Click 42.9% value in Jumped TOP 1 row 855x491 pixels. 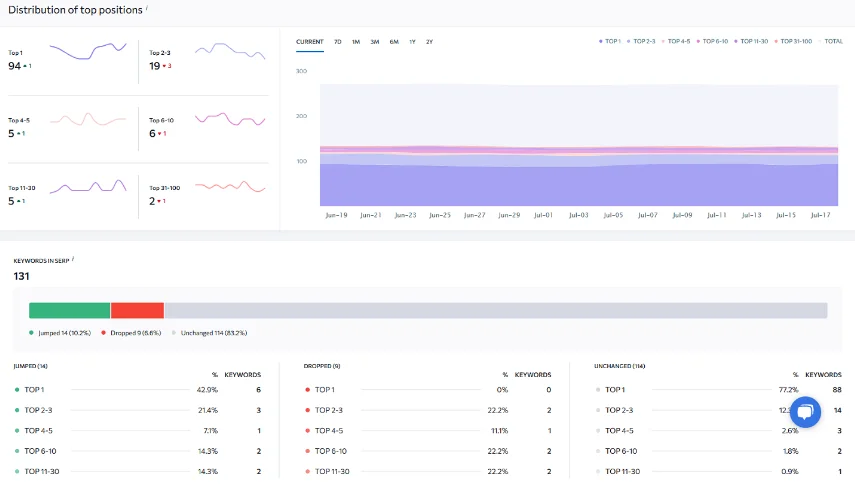(207, 390)
